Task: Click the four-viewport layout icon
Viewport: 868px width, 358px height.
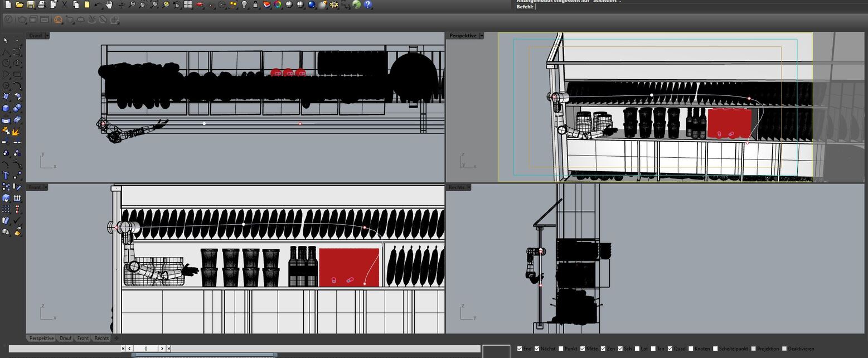Action: click(x=188, y=4)
